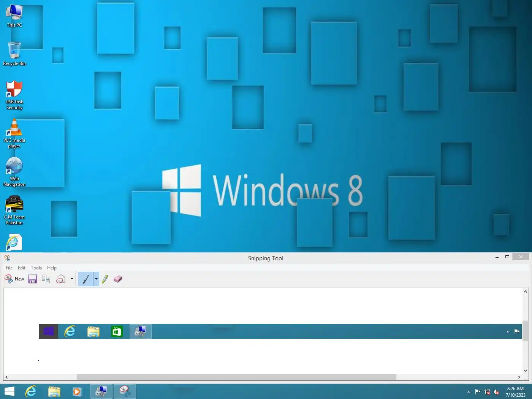Open the File menu

(x=9, y=268)
